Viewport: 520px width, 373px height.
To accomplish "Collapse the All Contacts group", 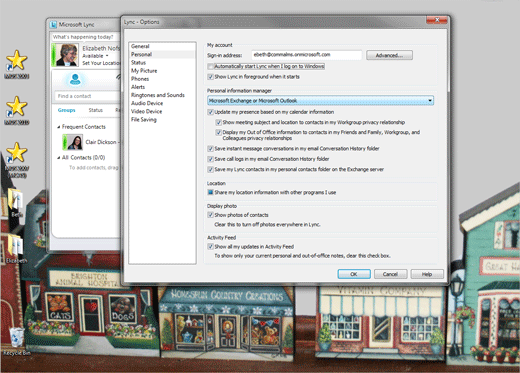I will [59, 158].
